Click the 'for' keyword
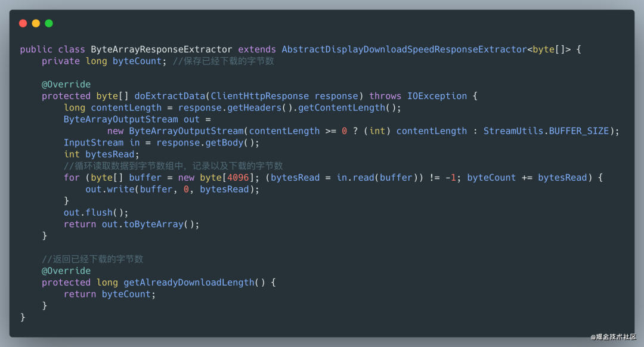Image resolution: width=644 pixels, height=347 pixels. tap(72, 178)
